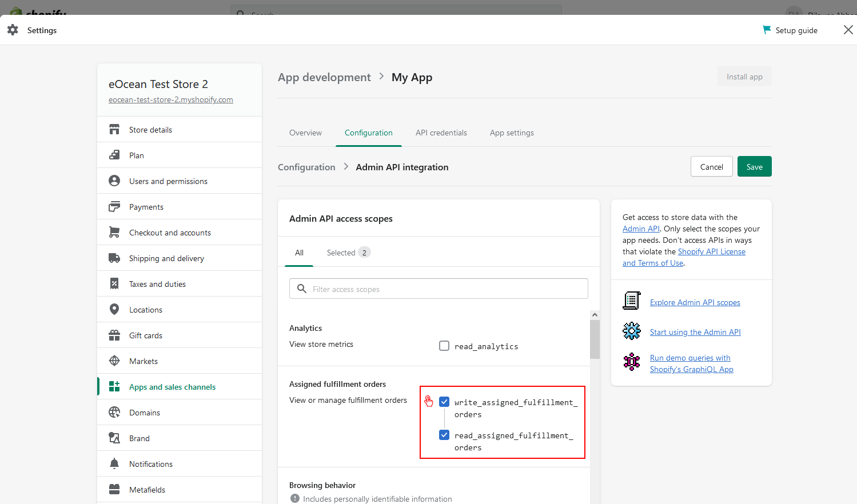
Task: Uncheck read_assigned_fulfillment_orders scope
Action: coord(444,435)
